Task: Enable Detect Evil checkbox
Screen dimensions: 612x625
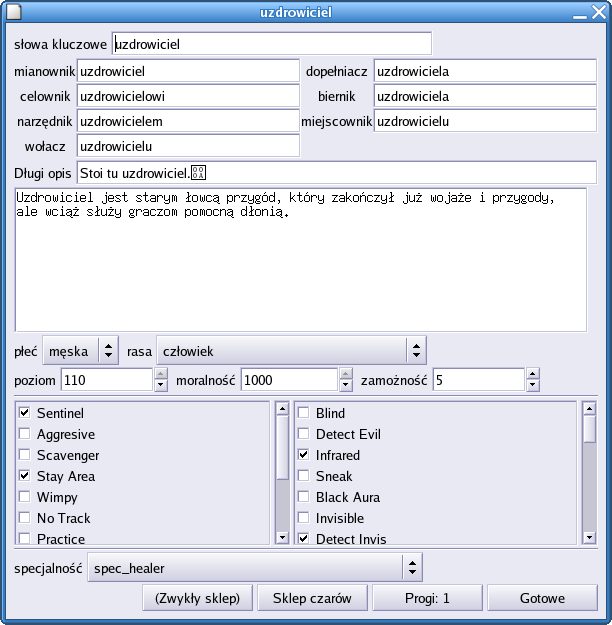Action: (x=303, y=433)
